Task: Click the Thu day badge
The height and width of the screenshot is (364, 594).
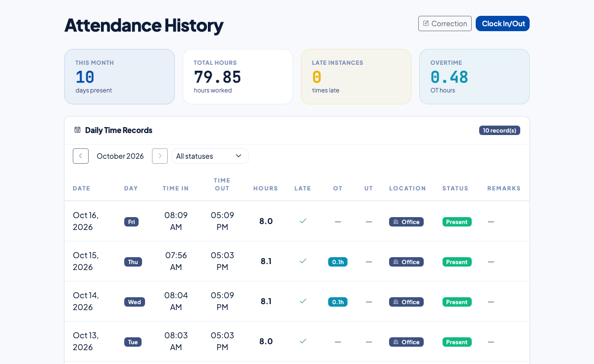Action: [133, 262]
